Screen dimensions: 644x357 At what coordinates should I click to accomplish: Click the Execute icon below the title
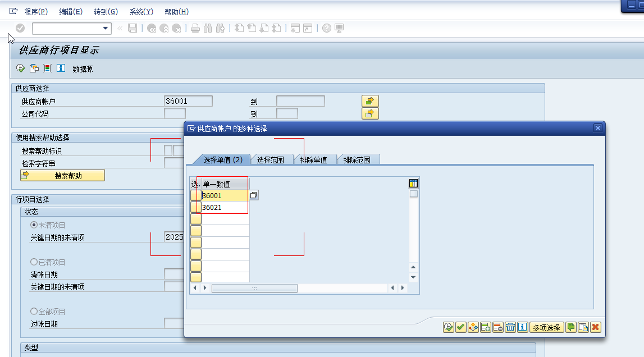click(x=20, y=68)
